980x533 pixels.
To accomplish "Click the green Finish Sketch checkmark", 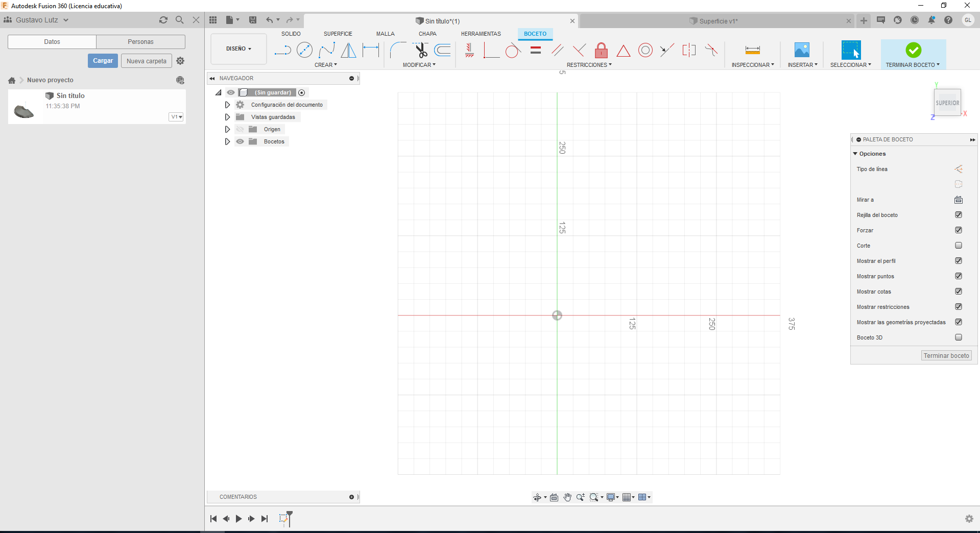I will (x=914, y=50).
